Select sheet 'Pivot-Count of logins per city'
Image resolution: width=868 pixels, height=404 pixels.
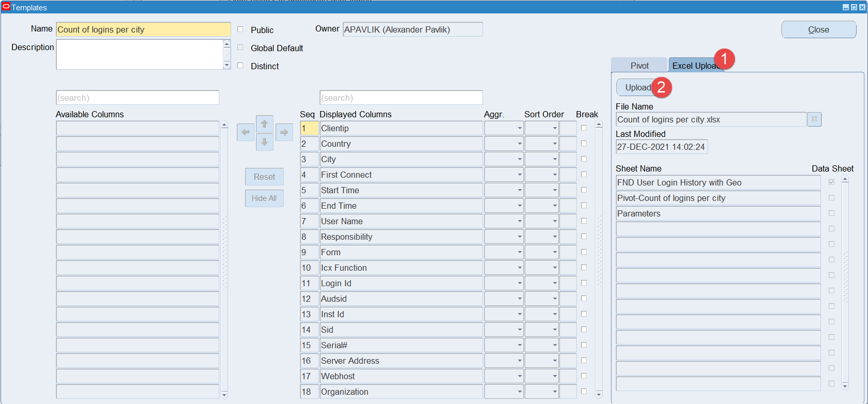click(718, 198)
